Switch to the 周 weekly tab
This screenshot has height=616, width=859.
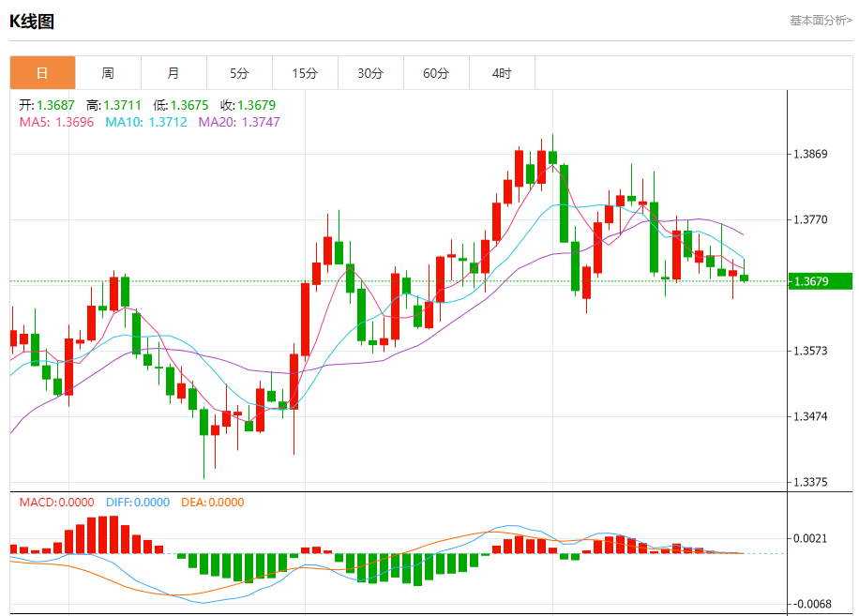click(108, 73)
